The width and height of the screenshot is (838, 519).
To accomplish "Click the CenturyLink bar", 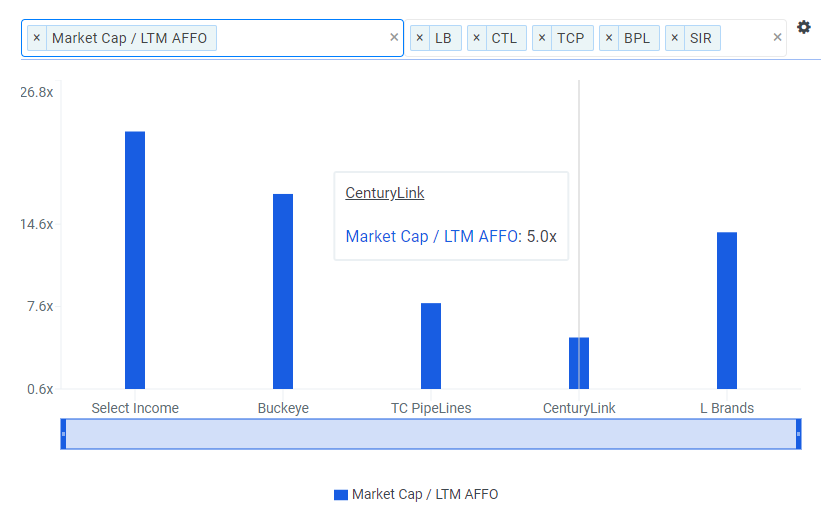I will coord(579,363).
